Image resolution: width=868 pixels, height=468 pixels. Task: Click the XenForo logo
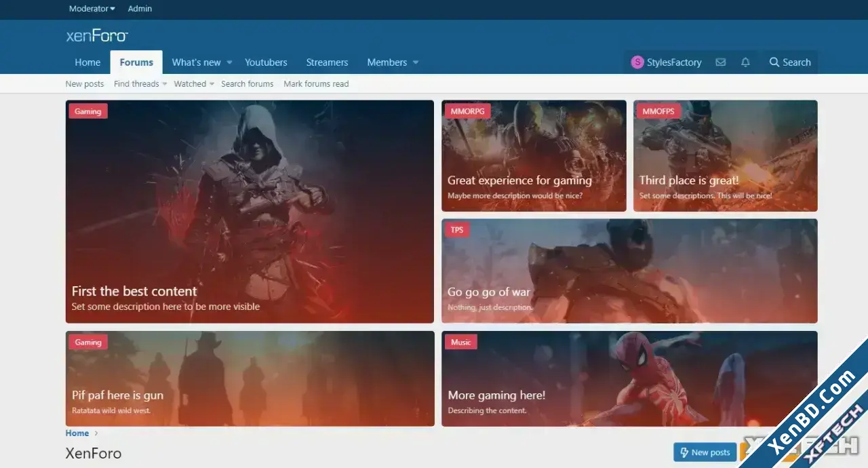click(97, 36)
